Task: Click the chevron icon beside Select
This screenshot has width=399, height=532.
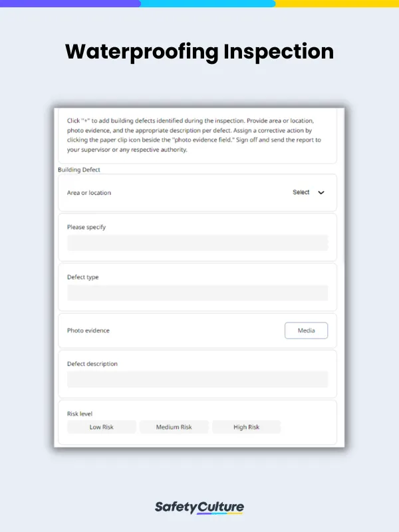Action: pos(321,192)
